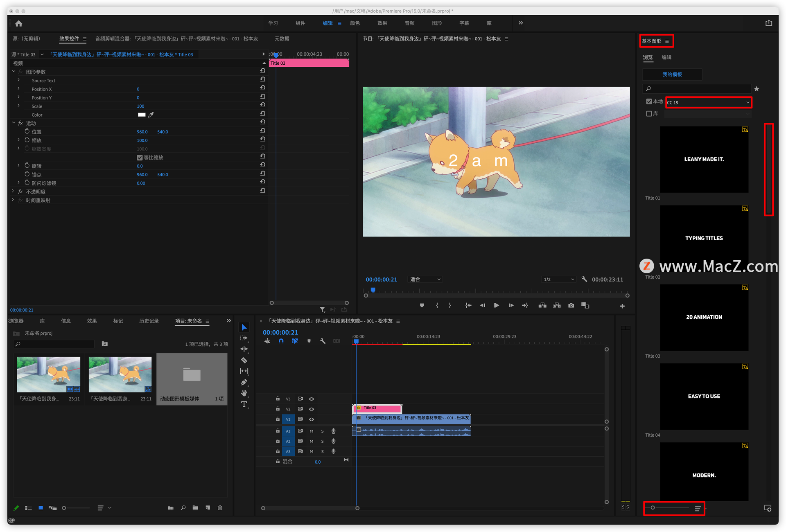Reset the Scale parameter
This screenshot has height=532, width=786.
coord(263,105)
